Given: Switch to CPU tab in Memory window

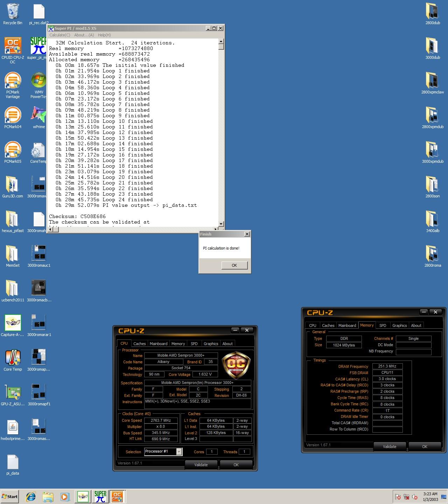Looking at the screenshot, I should (313, 325).
